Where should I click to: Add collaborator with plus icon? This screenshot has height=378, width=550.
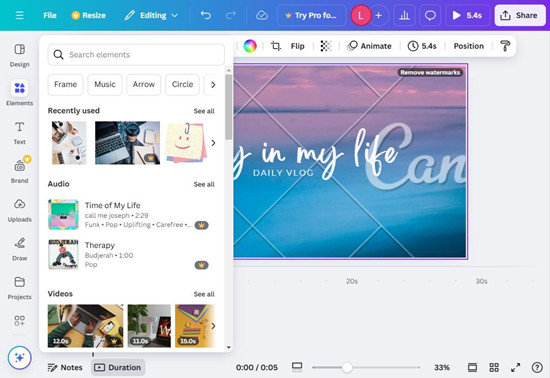(378, 15)
